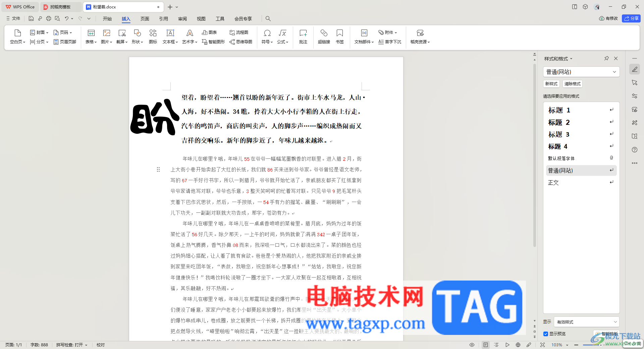This screenshot has height=349, width=644.
Task: Add a 批注 comment
Action: point(303,37)
